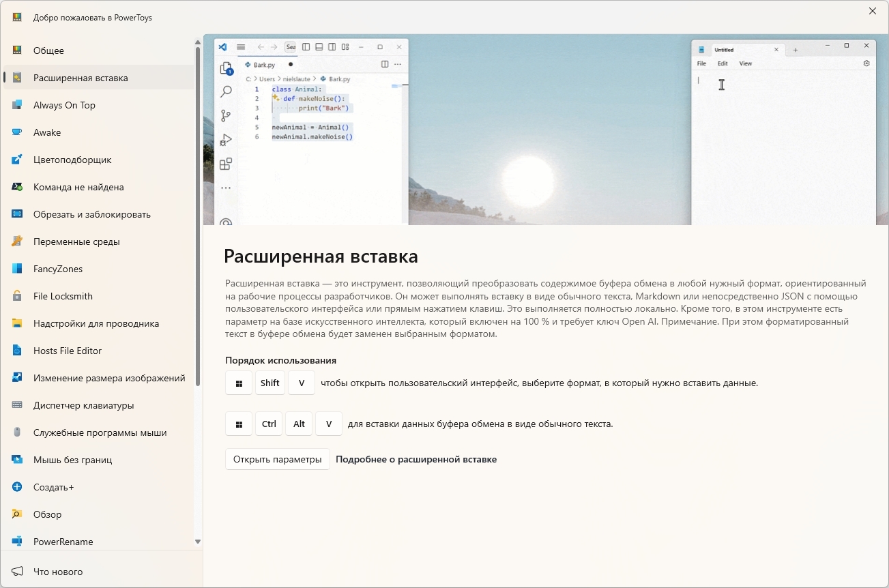Click the Always On Top module icon

point(18,105)
